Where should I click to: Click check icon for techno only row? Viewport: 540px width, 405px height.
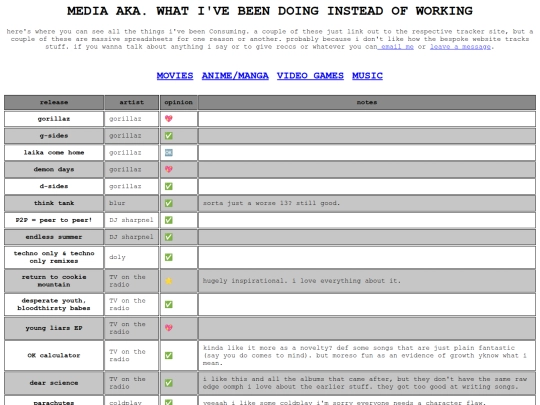[x=168, y=257]
